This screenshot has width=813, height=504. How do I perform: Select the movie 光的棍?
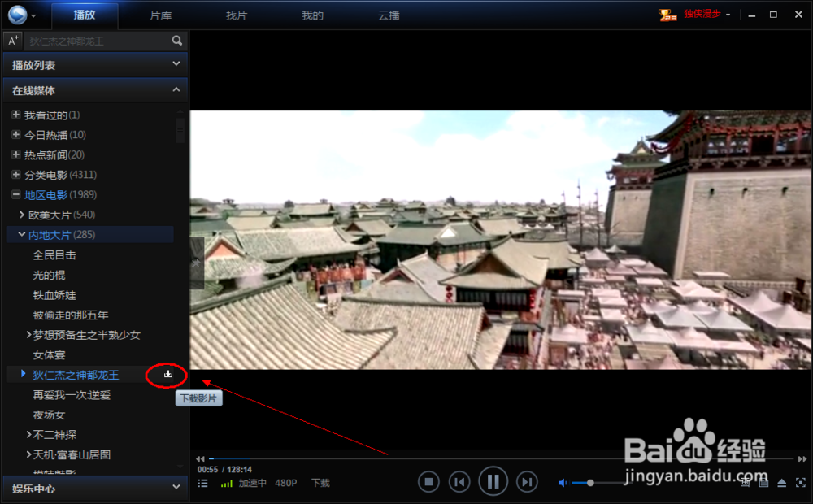tap(50, 275)
